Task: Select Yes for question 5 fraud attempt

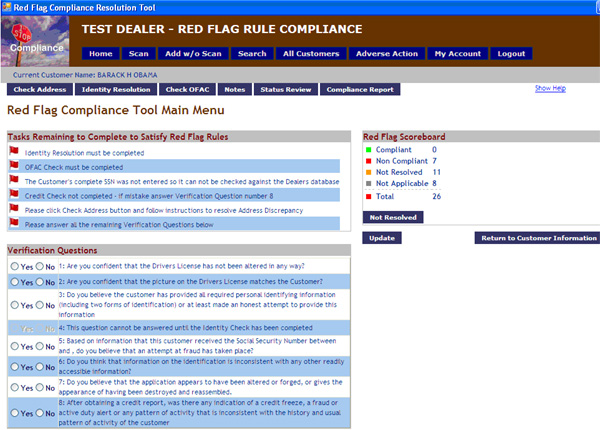Action: (15, 346)
